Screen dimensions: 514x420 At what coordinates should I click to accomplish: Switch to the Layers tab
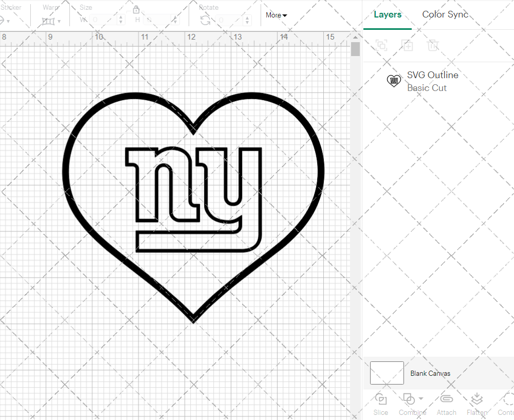coord(388,14)
